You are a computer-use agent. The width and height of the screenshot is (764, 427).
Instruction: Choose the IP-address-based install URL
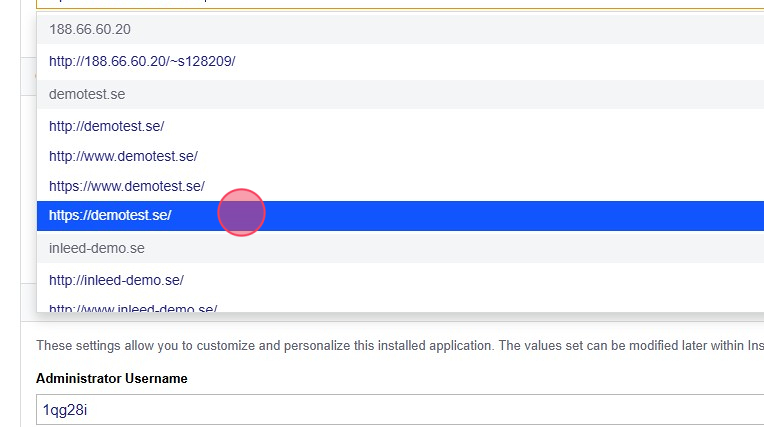click(142, 61)
